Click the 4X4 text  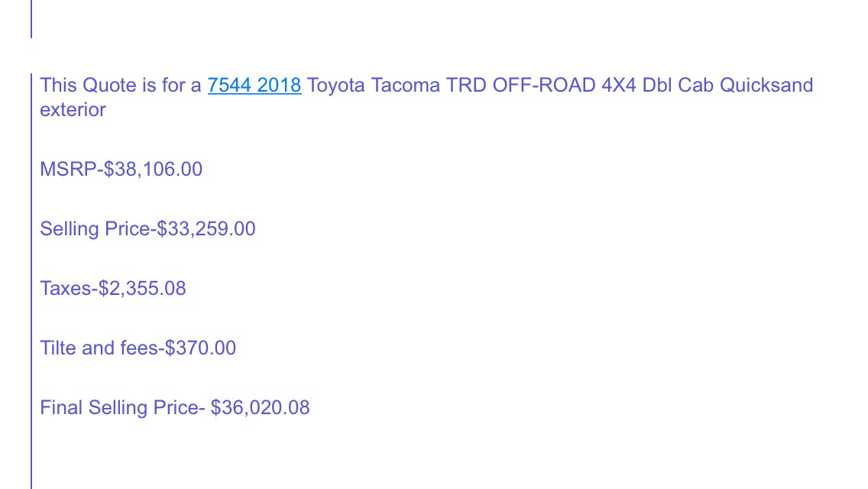(x=619, y=86)
